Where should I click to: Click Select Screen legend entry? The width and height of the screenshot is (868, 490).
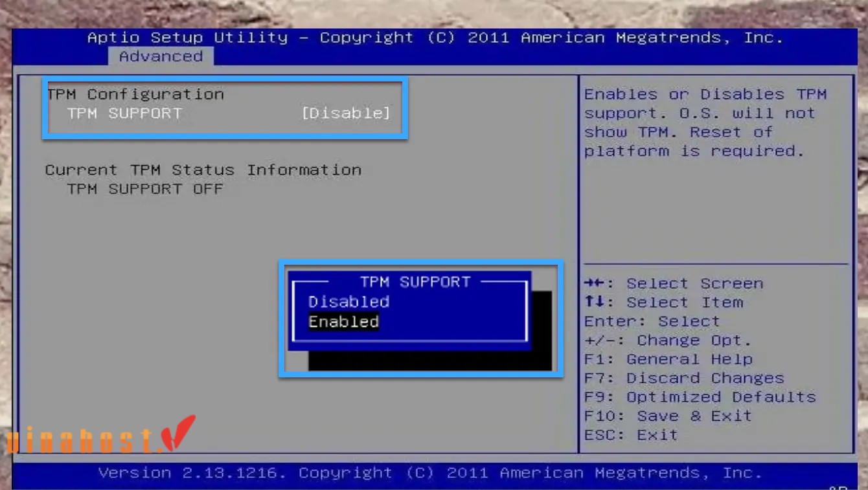(673, 283)
